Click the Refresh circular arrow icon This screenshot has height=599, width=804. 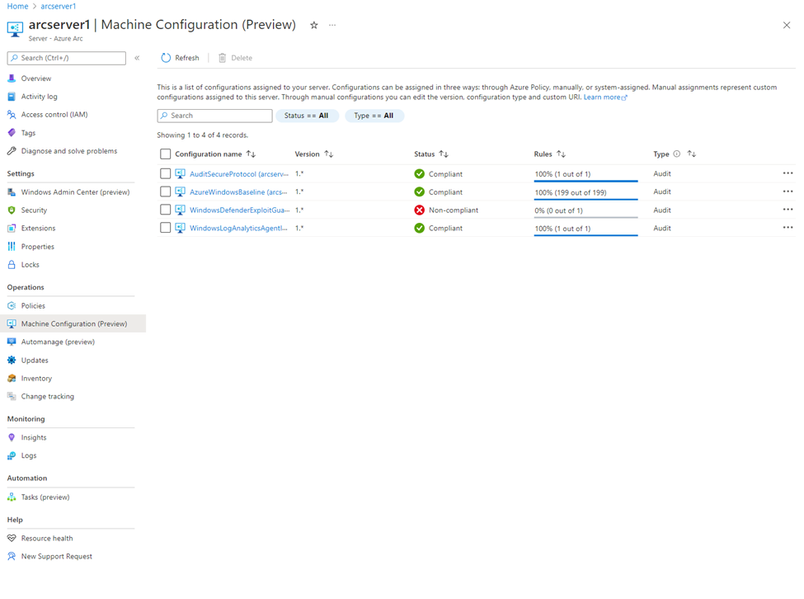click(x=166, y=58)
